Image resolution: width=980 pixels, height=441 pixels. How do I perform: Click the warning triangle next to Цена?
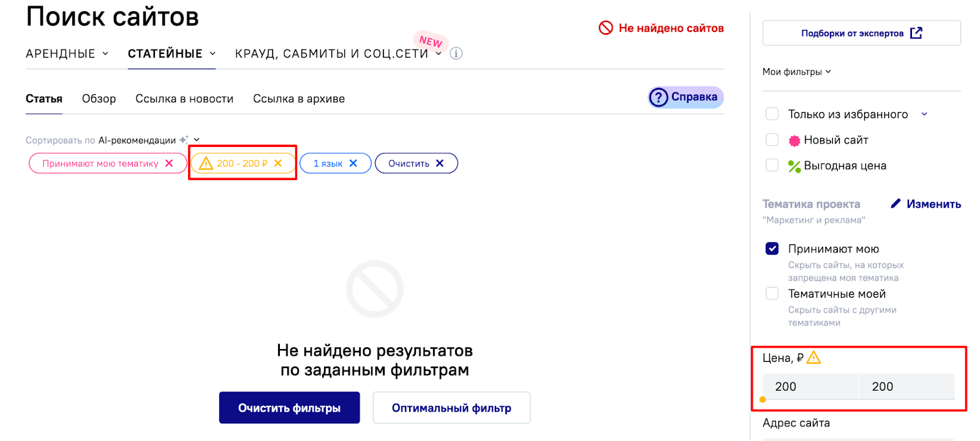point(814,358)
